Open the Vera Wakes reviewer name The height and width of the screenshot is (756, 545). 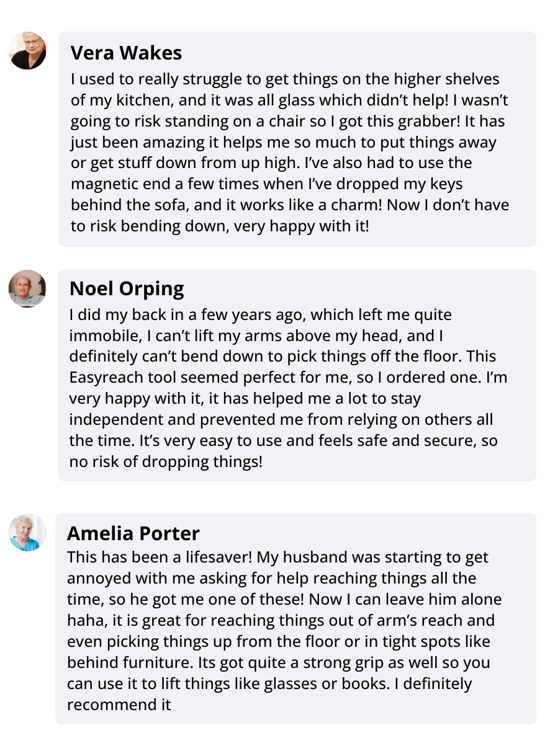click(126, 53)
